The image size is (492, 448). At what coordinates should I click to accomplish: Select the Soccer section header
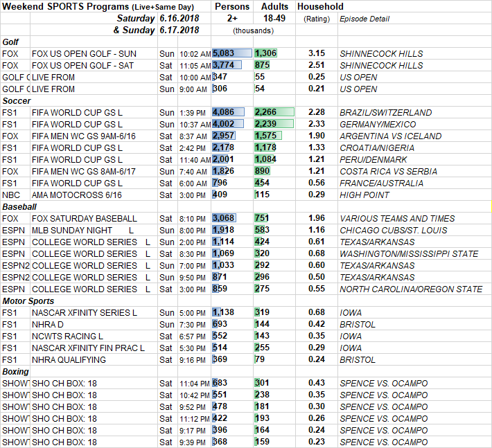pyautogui.click(x=17, y=100)
